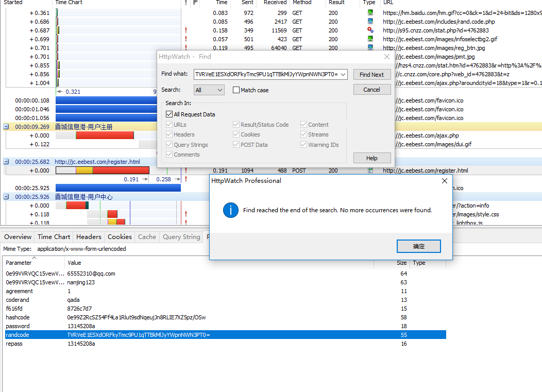
Task: Enable the Match case checkbox
Action: click(236, 90)
